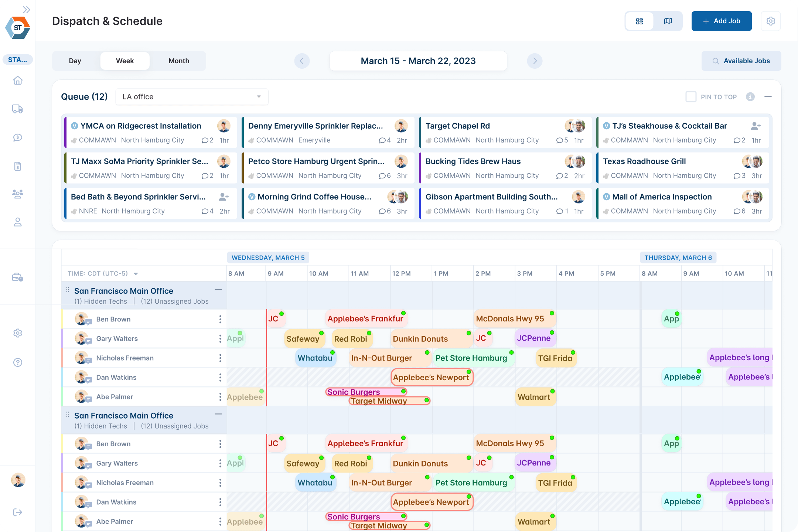Open the sidebar settings gear icon
This screenshot has height=532, width=798.
[x=18, y=333]
